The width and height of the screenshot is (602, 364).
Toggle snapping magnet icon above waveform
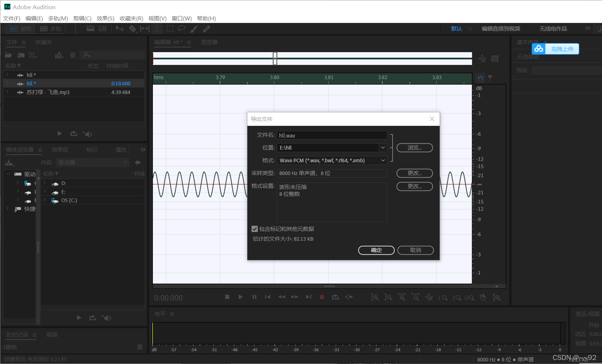tap(481, 78)
